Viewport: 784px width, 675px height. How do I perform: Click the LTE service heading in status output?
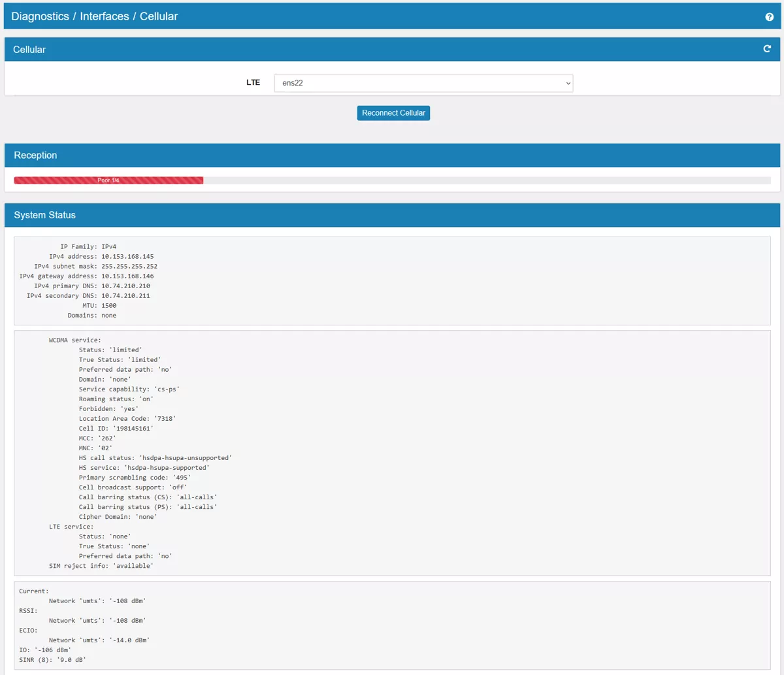click(x=71, y=527)
